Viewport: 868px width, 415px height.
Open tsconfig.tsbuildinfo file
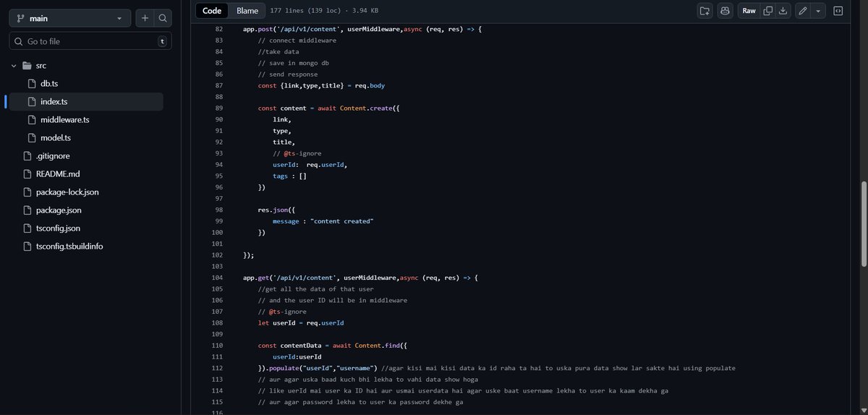69,247
